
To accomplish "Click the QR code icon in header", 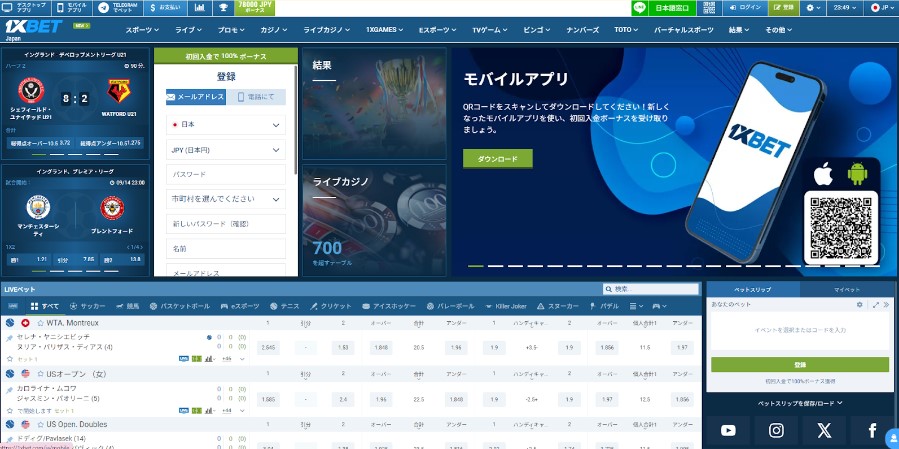I will (x=709, y=8).
